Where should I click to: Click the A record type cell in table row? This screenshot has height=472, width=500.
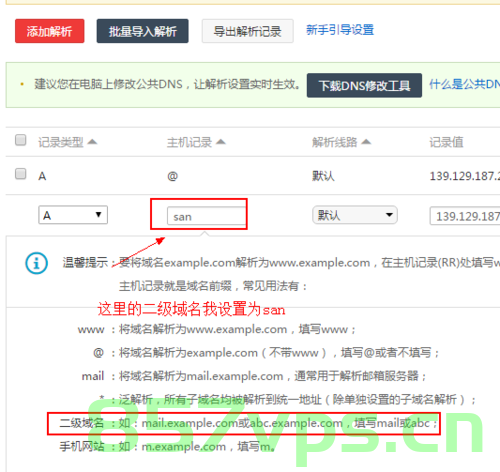42,176
